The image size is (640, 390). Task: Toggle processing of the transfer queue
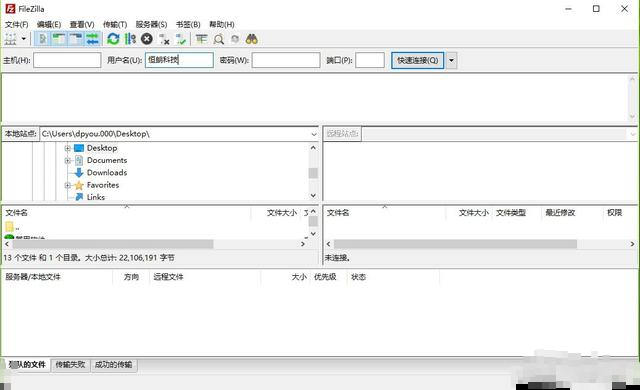click(x=130, y=39)
